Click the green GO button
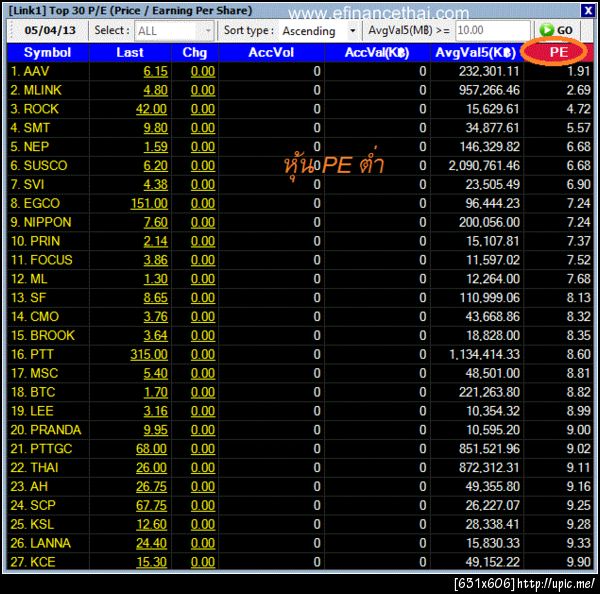 [557, 30]
